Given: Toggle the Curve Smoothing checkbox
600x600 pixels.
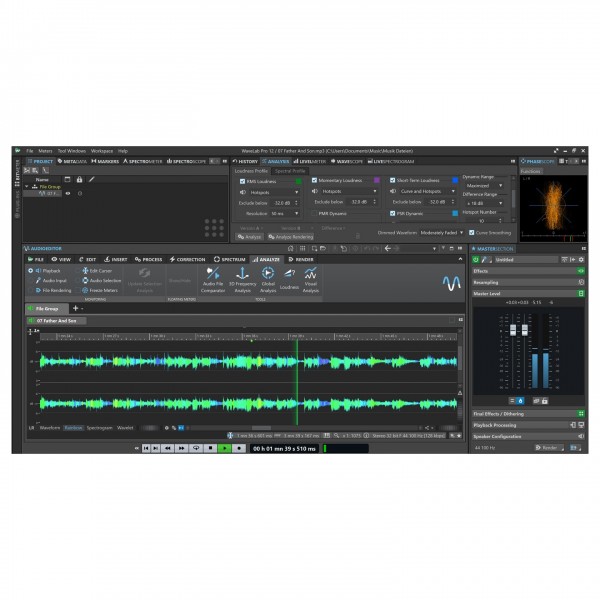Looking at the screenshot, I should [471, 233].
